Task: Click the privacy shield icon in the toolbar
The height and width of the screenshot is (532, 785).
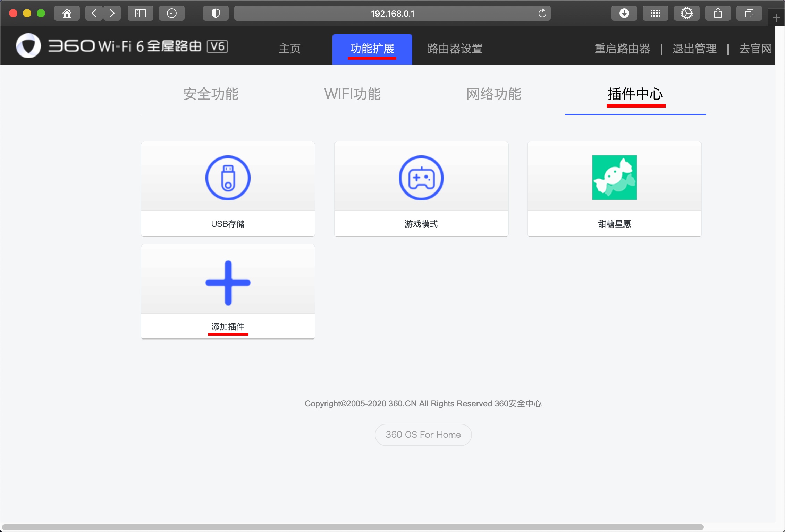Action: click(215, 13)
